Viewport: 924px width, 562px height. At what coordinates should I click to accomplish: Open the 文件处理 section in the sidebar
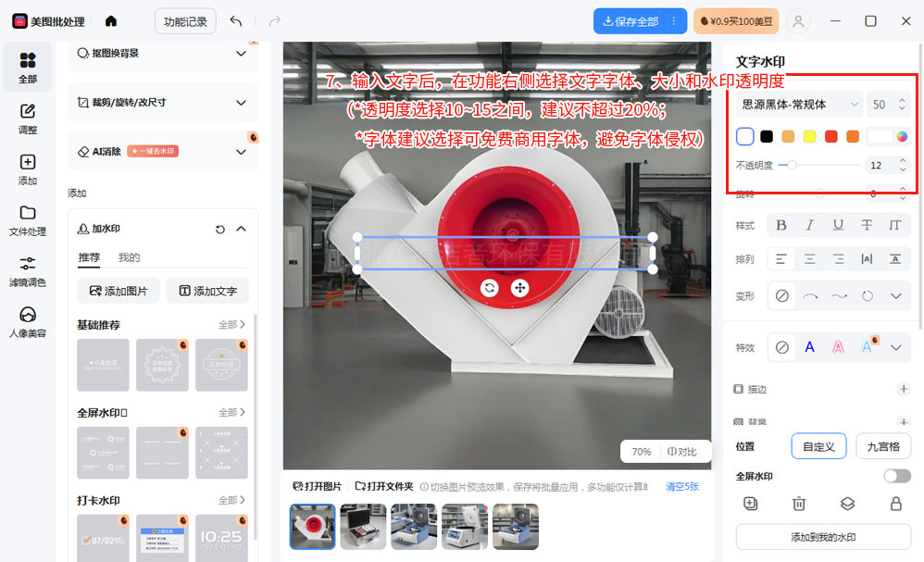coord(28,220)
